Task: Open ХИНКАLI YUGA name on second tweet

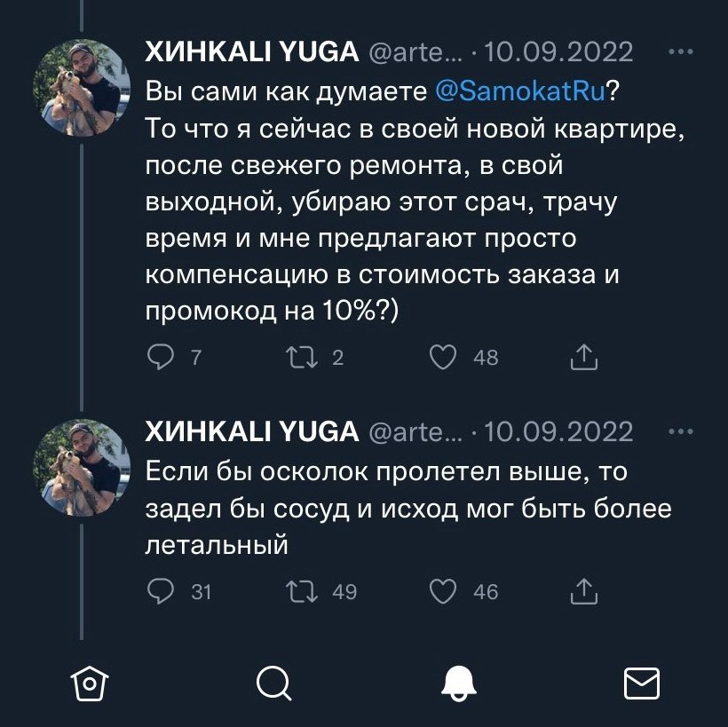Action: click(250, 432)
